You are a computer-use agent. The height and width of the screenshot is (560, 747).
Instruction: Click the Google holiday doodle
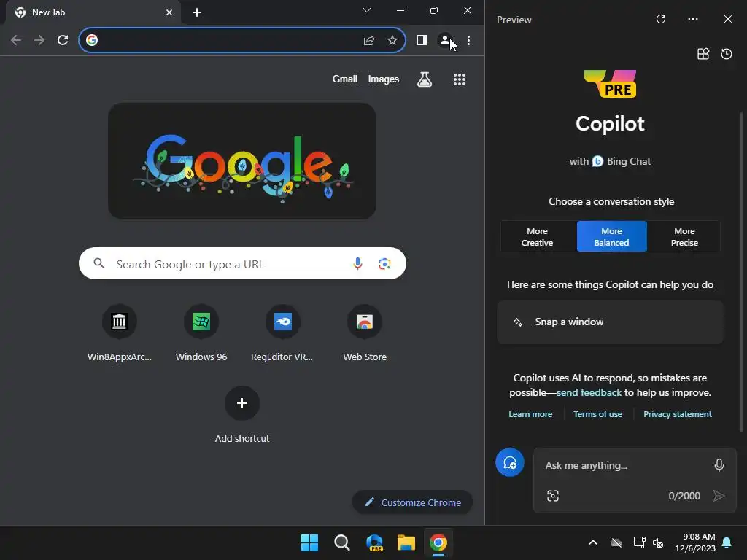pyautogui.click(x=242, y=161)
